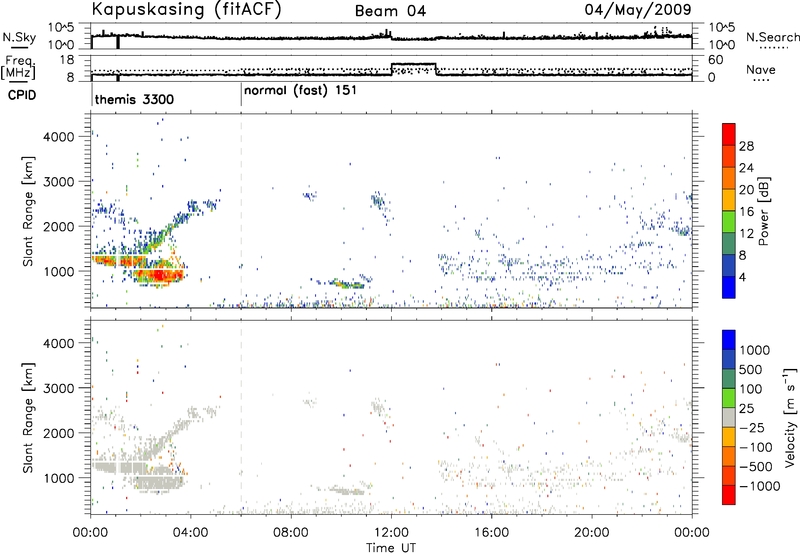800x554 pixels.
Task: Click the '2000' tick on the velocity panel axis
Action: (x=59, y=433)
